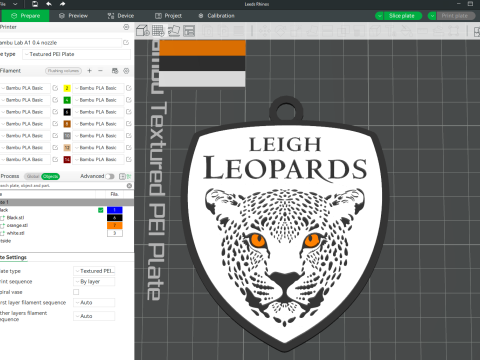The image size is (480, 360).
Task: Click the Auto orient toolbar icon
Action: pyautogui.click(x=174, y=31)
